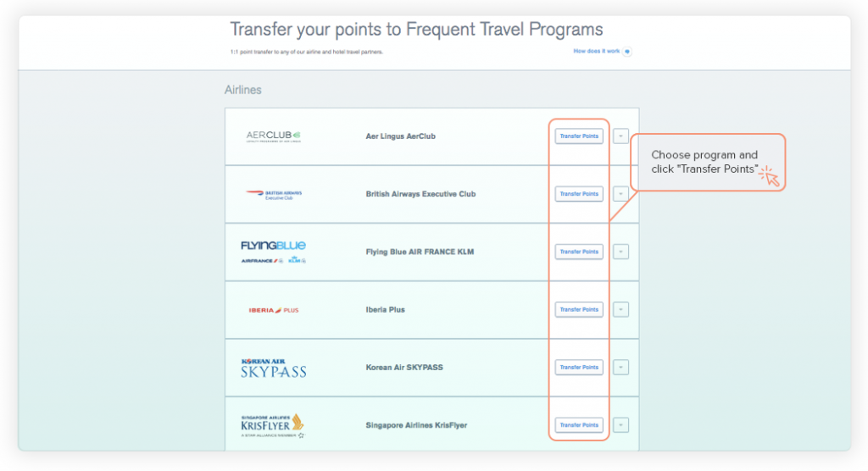This screenshot has height=471, width=868.
Task: Select the Korean Air SKYPASS program name
Action: click(404, 368)
